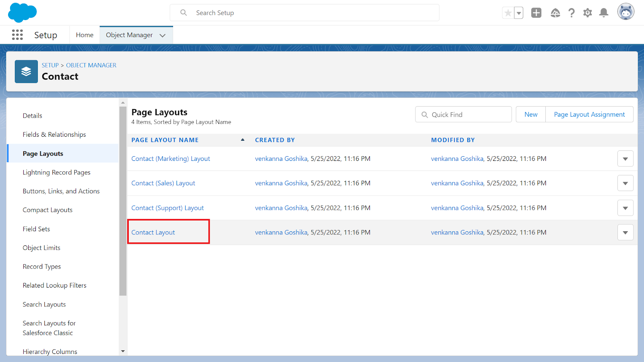The height and width of the screenshot is (362, 644).
Task: Open Fields & Relationships section
Action: pos(54,135)
